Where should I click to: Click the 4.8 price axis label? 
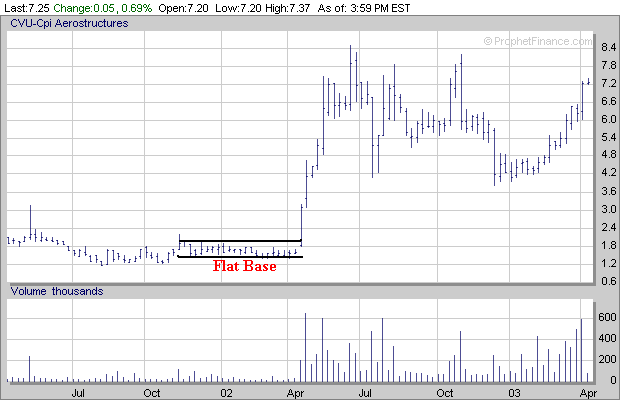click(609, 154)
